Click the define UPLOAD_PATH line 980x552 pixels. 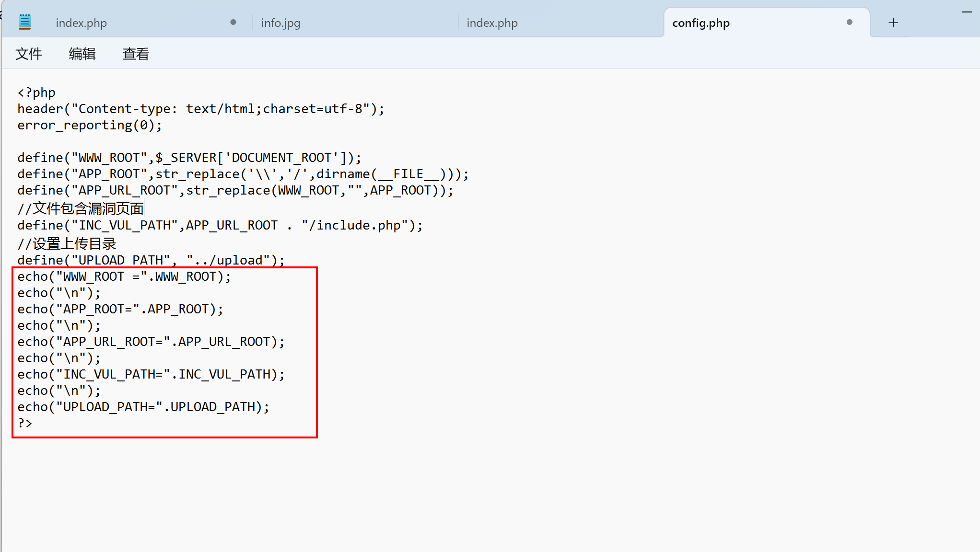(151, 260)
